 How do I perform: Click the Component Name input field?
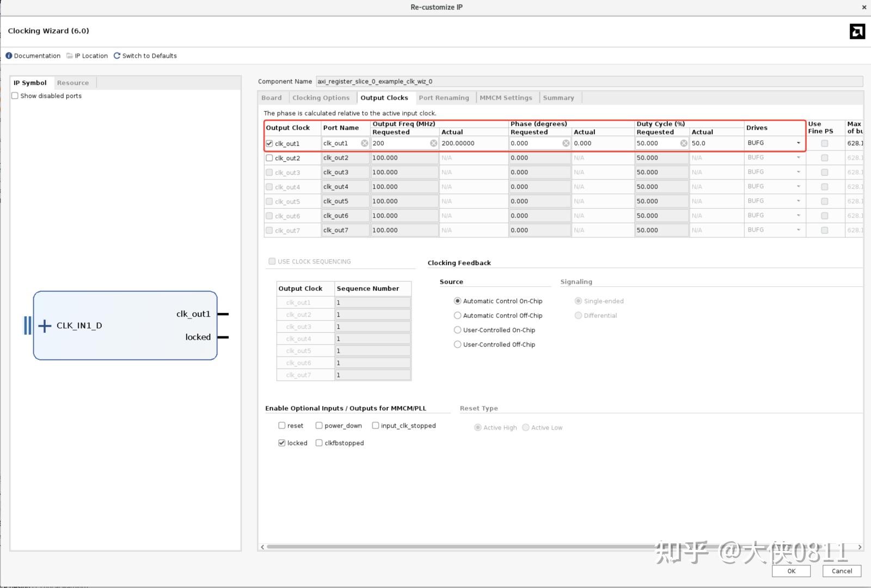click(589, 82)
